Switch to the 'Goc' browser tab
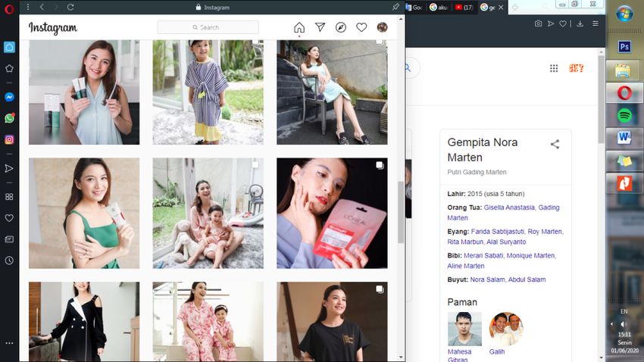 point(415,8)
